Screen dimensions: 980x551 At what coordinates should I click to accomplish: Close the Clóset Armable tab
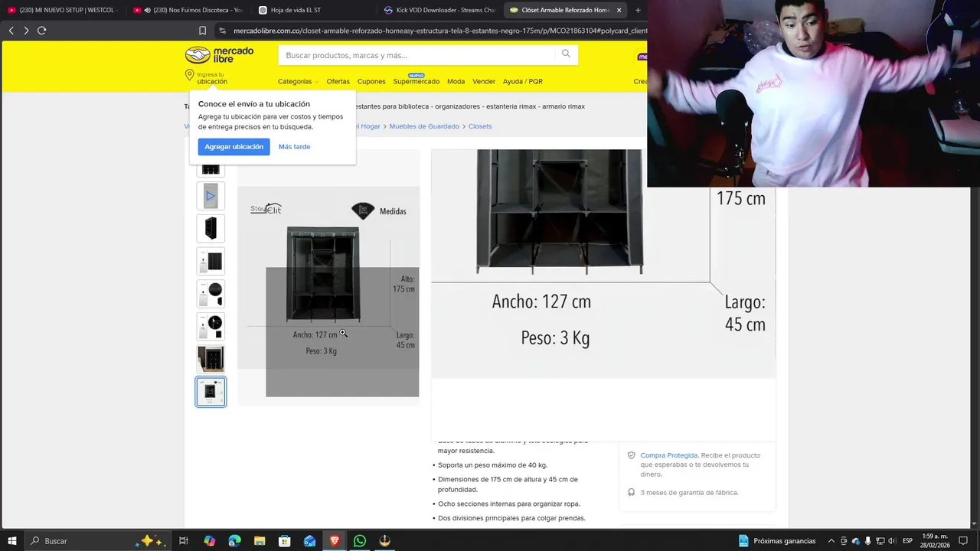[619, 10]
